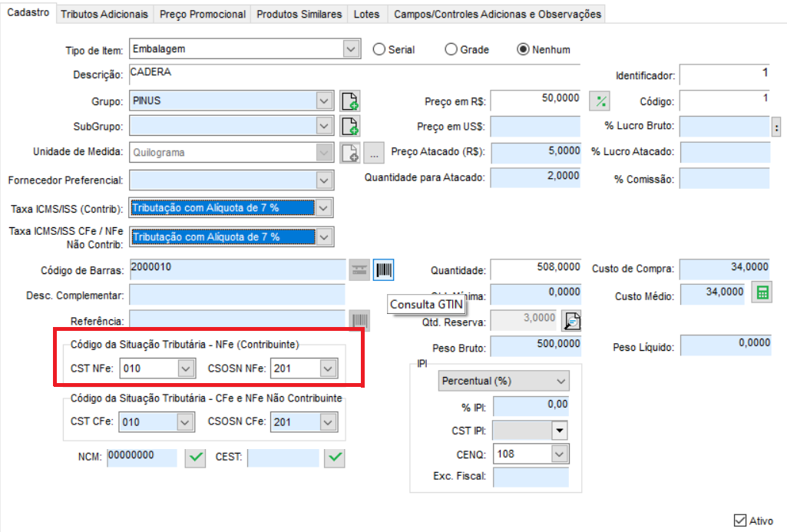Switch to the Lotes tab
Viewport: 787px width, 532px height.
(x=366, y=14)
